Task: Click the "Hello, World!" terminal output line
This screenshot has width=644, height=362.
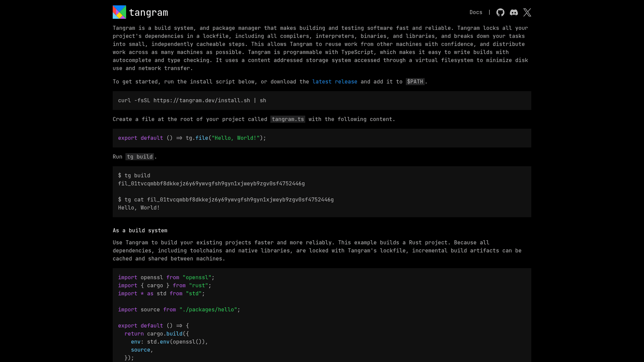Action: 139,208
